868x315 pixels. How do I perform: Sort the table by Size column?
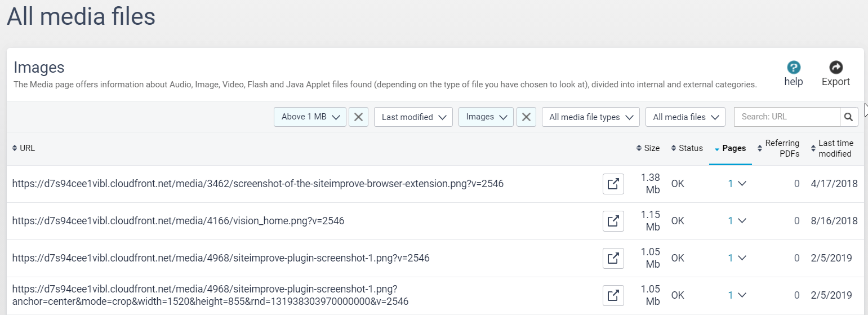[648, 148]
